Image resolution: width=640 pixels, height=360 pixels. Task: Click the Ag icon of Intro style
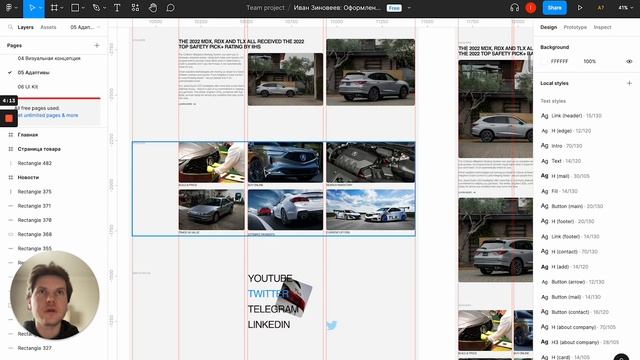click(x=544, y=146)
